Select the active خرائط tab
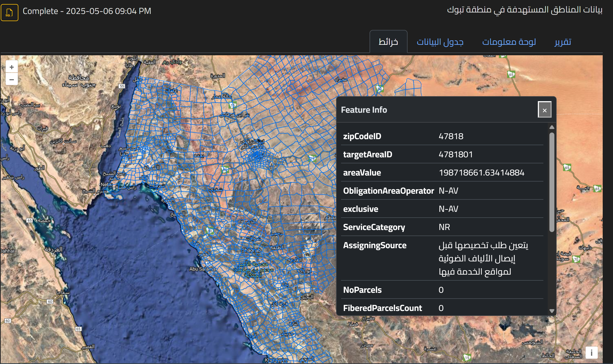 point(388,42)
